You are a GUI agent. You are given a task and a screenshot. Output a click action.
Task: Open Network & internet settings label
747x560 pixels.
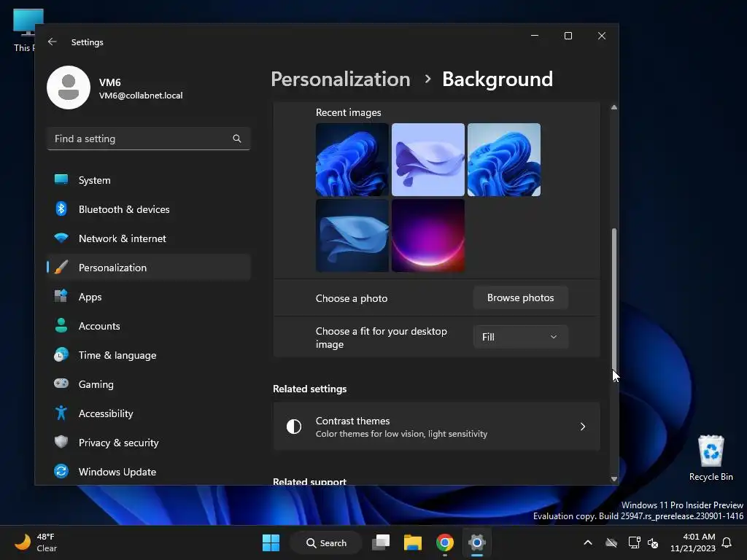tap(123, 238)
